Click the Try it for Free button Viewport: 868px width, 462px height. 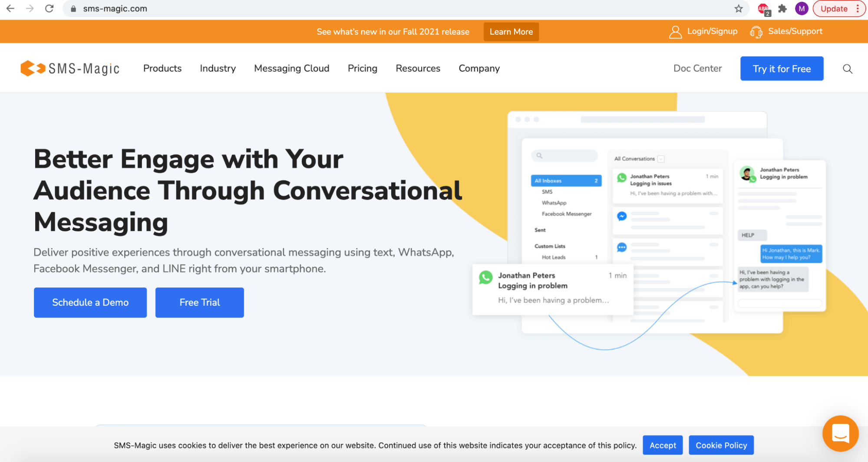(782, 69)
